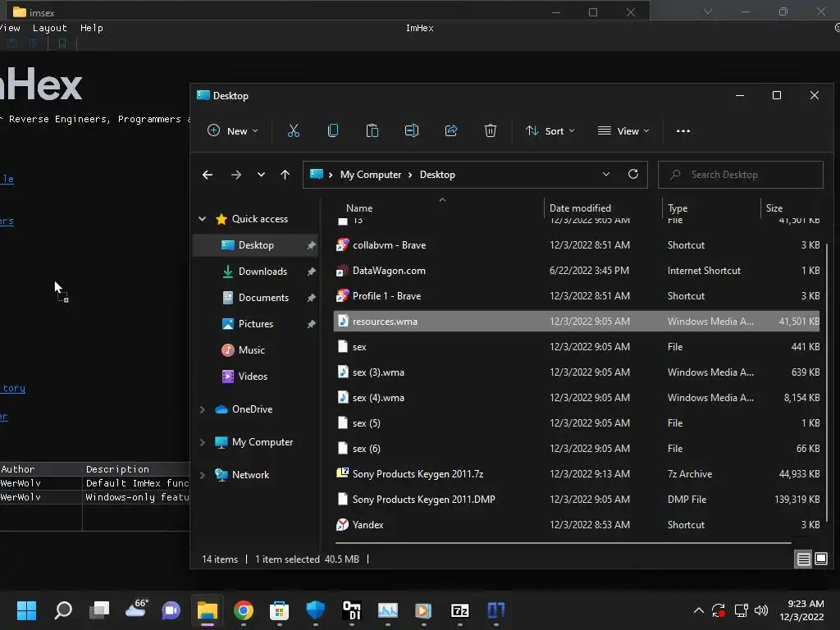Open the ImHex Help menu
Viewport: 840px width, 630px height.
[92, 28]
